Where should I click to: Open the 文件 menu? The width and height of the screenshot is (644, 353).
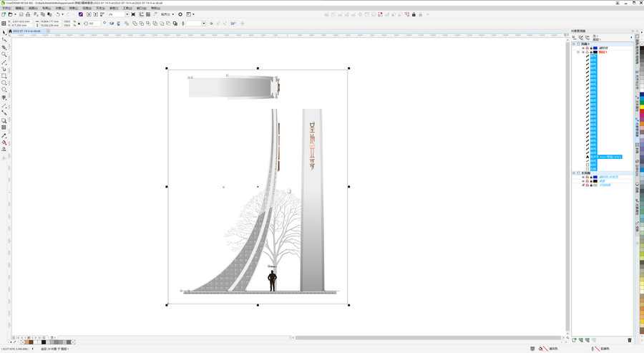(x=6, y=8)
